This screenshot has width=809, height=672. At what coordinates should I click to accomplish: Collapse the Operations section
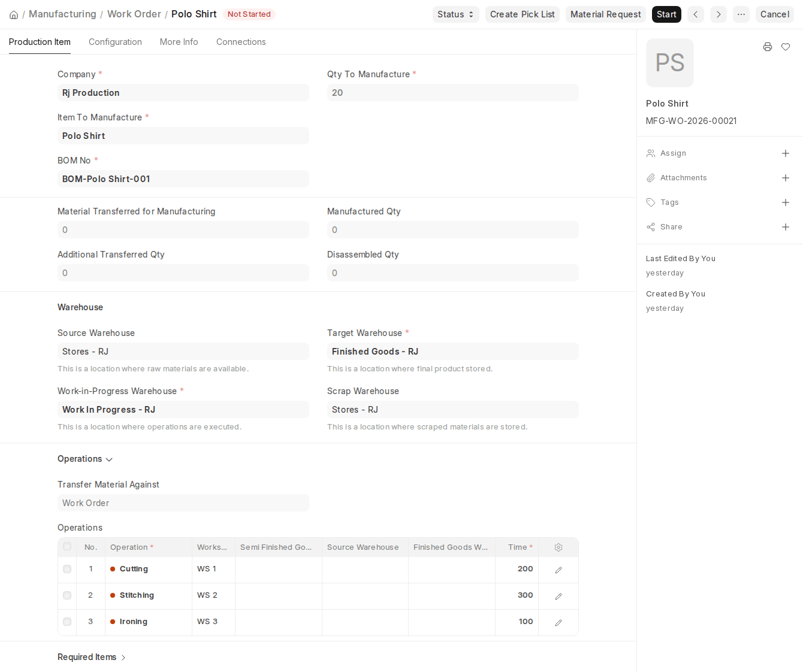pos(85,459)
